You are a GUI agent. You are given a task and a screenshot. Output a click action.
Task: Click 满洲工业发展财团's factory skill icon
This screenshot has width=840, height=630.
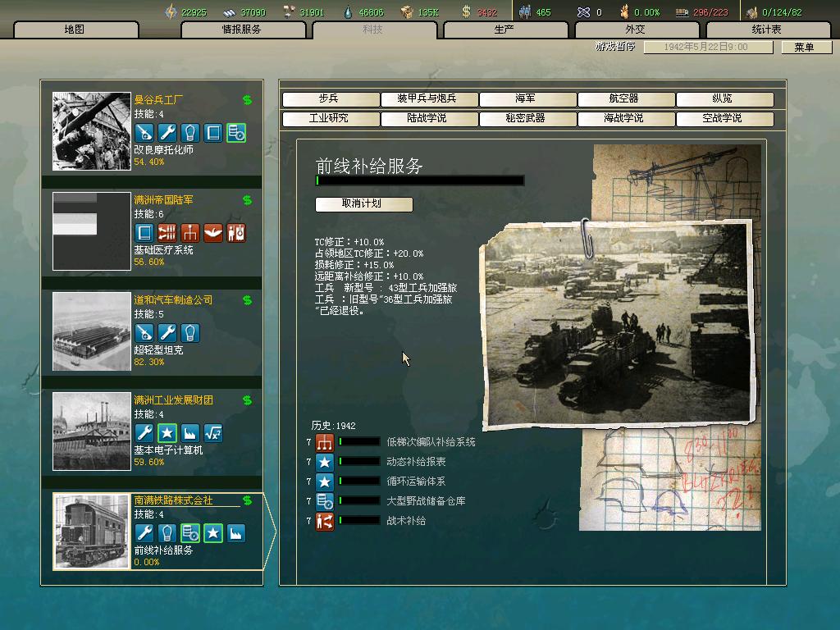click(x=190, y=433)
